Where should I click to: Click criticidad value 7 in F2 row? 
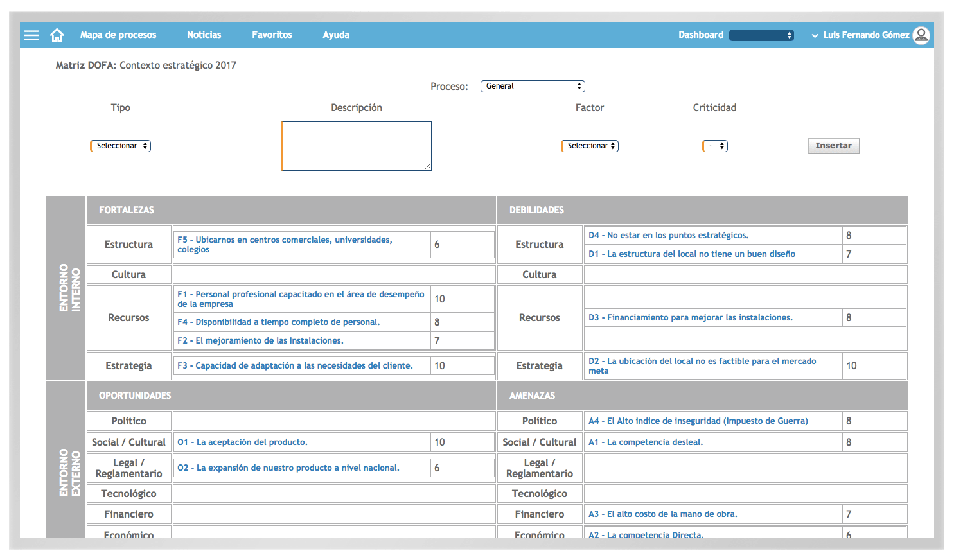tap(437, 340)
